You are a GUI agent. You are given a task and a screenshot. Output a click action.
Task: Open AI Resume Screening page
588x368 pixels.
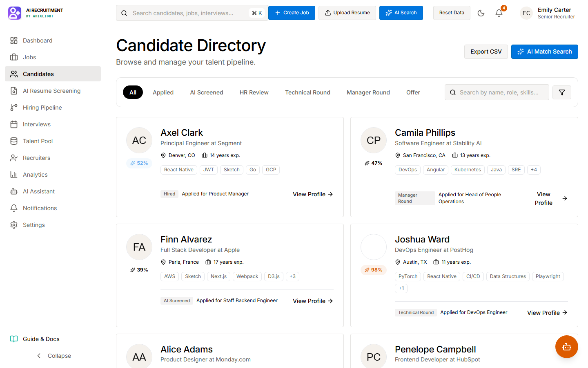pyautogui.click(x=53, y=91)
